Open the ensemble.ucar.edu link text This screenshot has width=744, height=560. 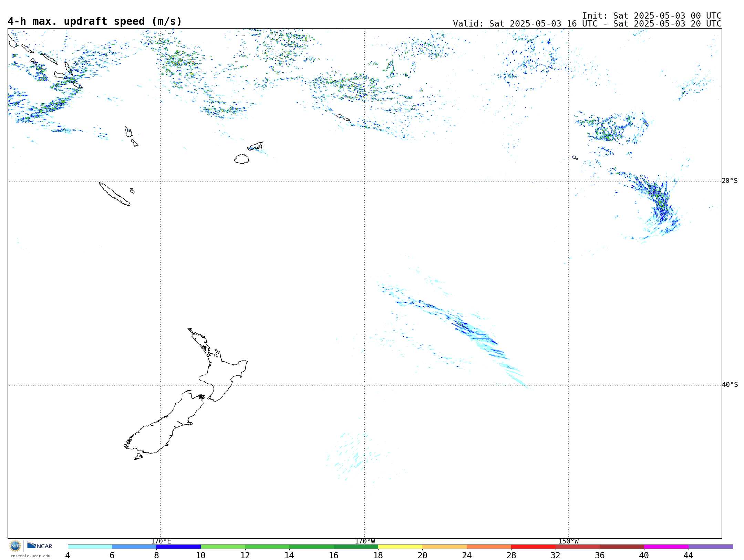pos(30,556)
